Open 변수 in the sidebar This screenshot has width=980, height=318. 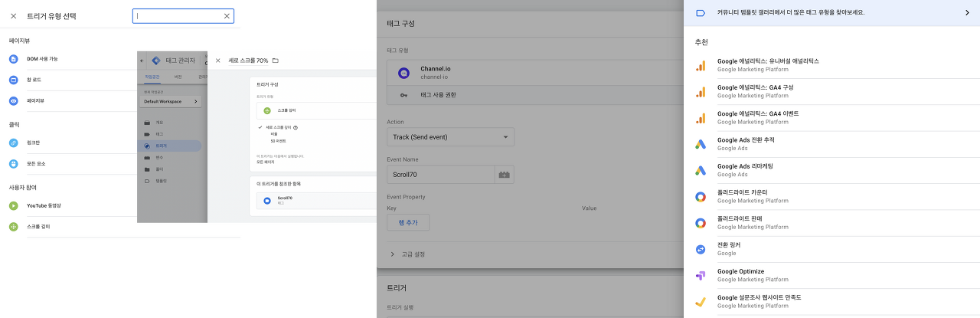[x=159, y=157]
